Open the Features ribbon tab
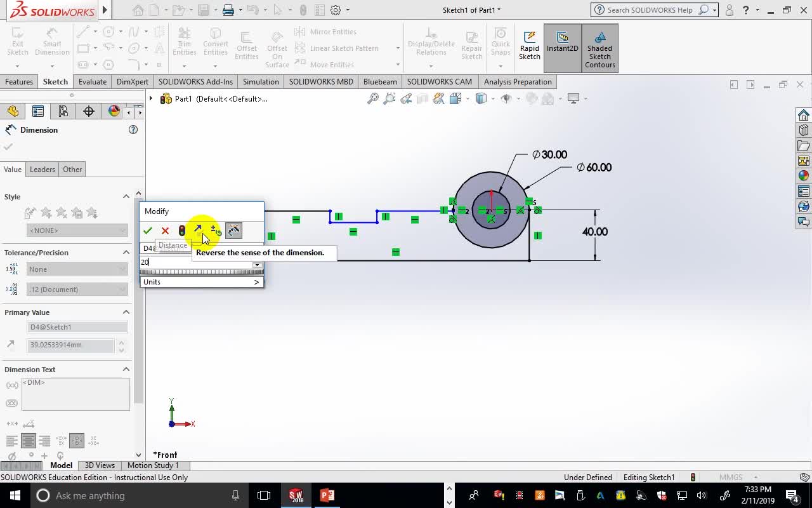Viewport: 812px width, 508px height. (x=19, y=82)
